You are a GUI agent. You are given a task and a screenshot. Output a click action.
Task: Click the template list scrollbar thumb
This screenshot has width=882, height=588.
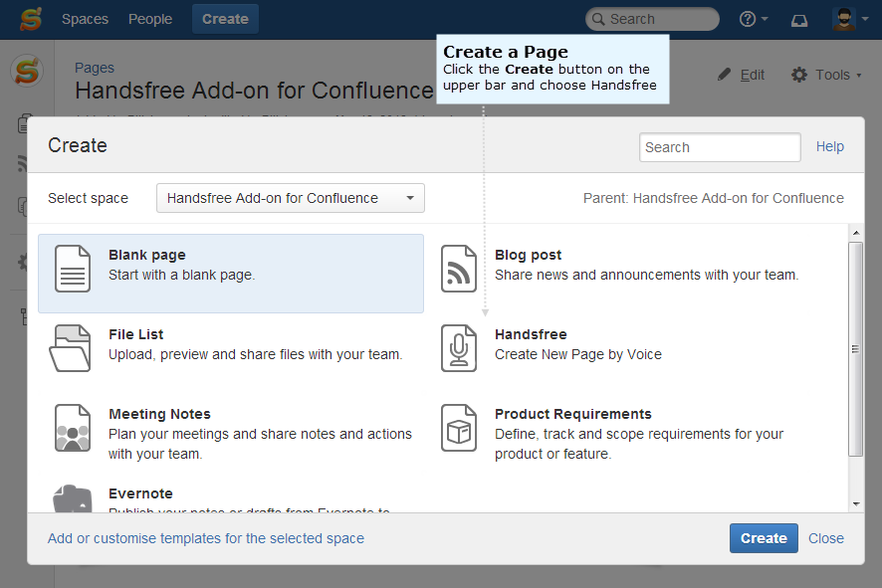coord(855,349)
